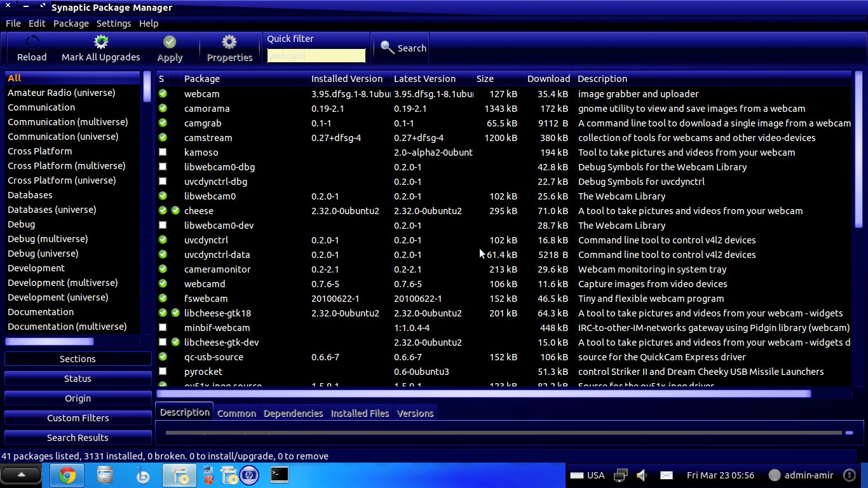Switch to the Versions tab
Screen dimensions: 868x488
tap(416, 413)
